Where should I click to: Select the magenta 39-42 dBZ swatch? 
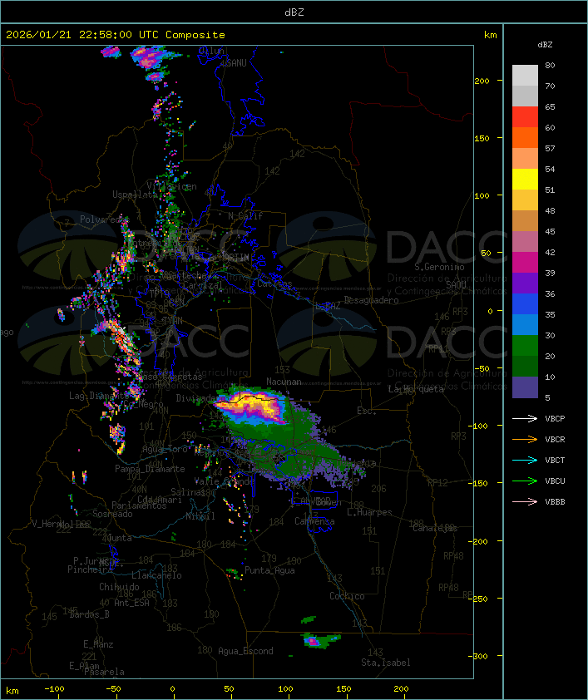click(x=525, y=263)
